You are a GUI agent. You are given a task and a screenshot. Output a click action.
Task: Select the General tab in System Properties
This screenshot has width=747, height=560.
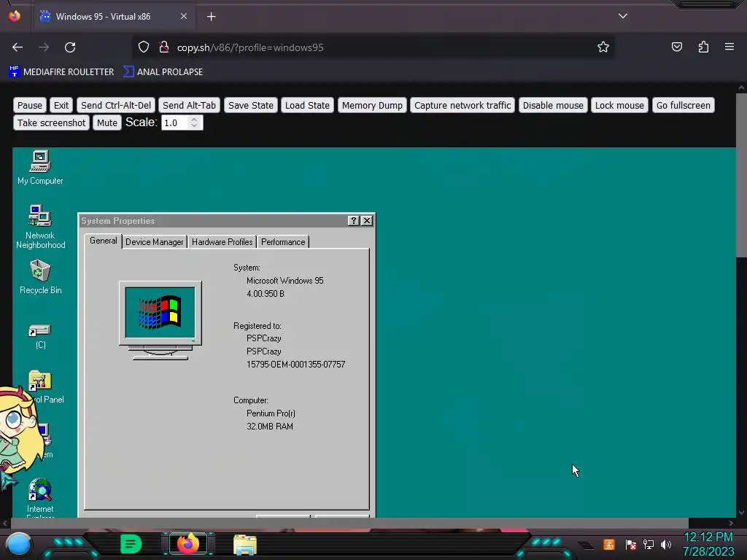click(x=104, y=241)
